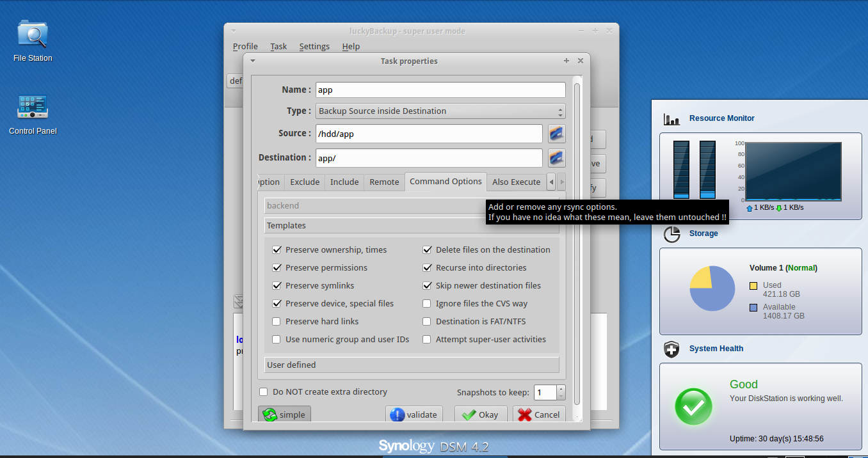The image size is (868, 458).
Task: Click Resource Monitor heading link
Action: [721, 118]
